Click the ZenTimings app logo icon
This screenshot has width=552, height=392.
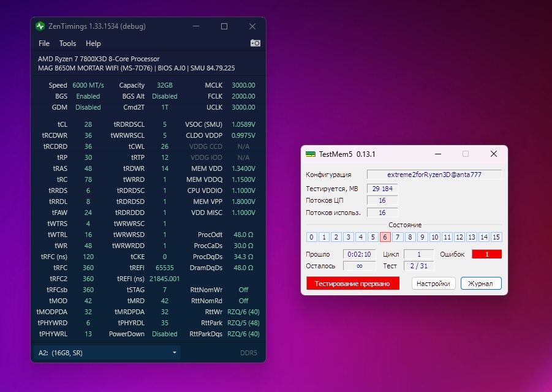(40, 26)
